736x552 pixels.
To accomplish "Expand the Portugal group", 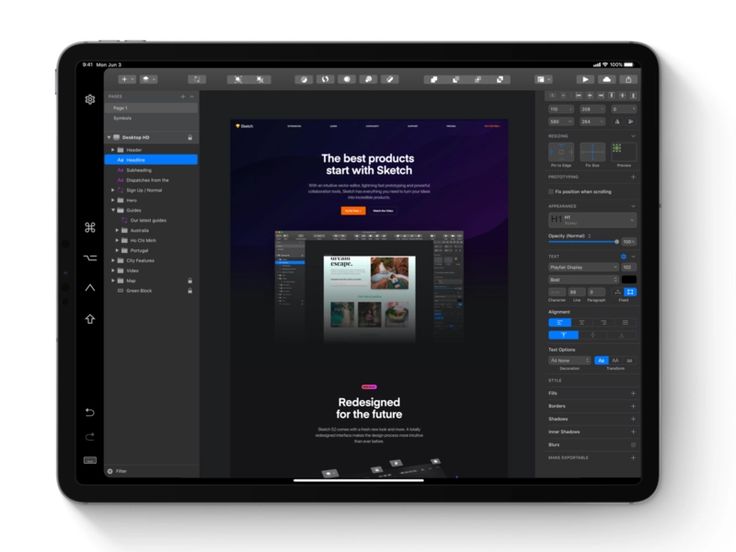I will [x=117, y=251].
